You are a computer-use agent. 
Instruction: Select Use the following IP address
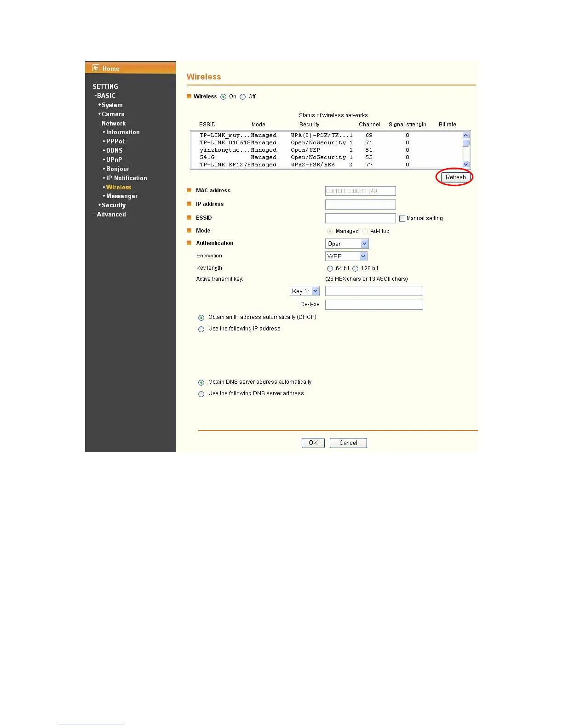tap(201, 329)
